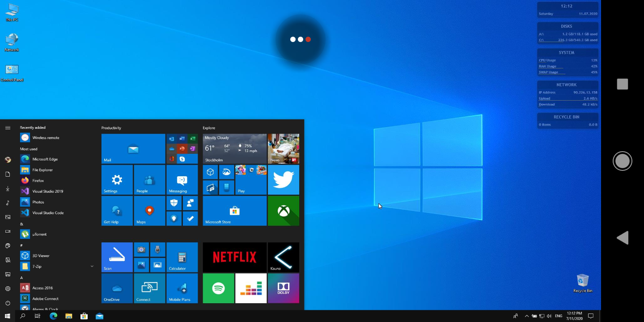Open Pictures from the Start sidebar

tap(8, 217)
